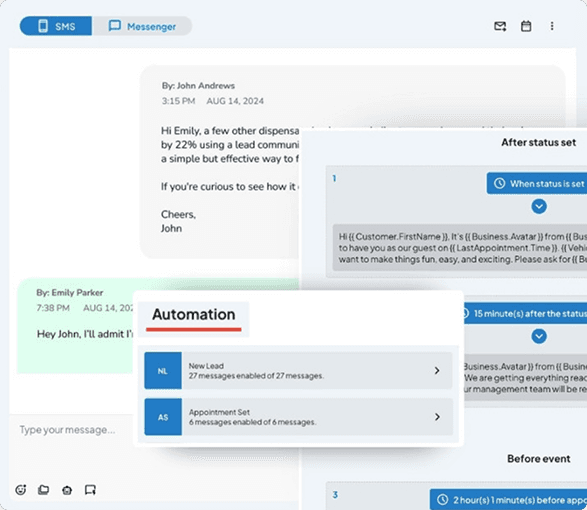Image resolution: width=587 pixels, height=510 pixels.
Task: Click the clock icon in 2 hour(s) trigger
Action: coord(442,500)
